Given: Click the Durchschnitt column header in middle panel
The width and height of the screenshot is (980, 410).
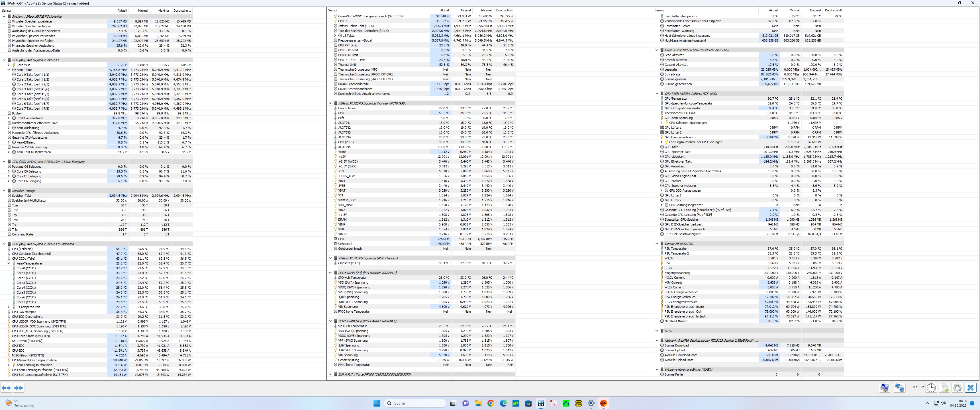Looking at the screenshot, I should tap(505, 10).
